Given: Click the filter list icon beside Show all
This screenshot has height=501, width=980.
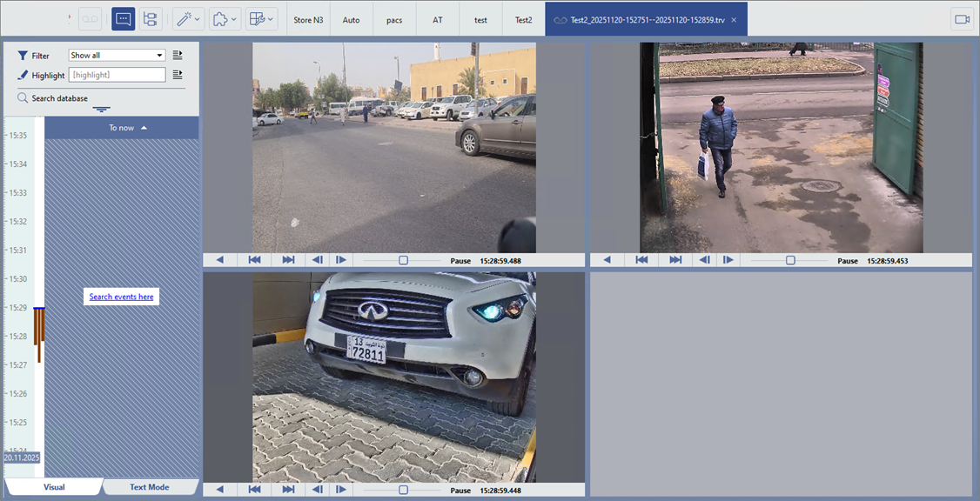Looking at the screenshot, I should point(178,56).
